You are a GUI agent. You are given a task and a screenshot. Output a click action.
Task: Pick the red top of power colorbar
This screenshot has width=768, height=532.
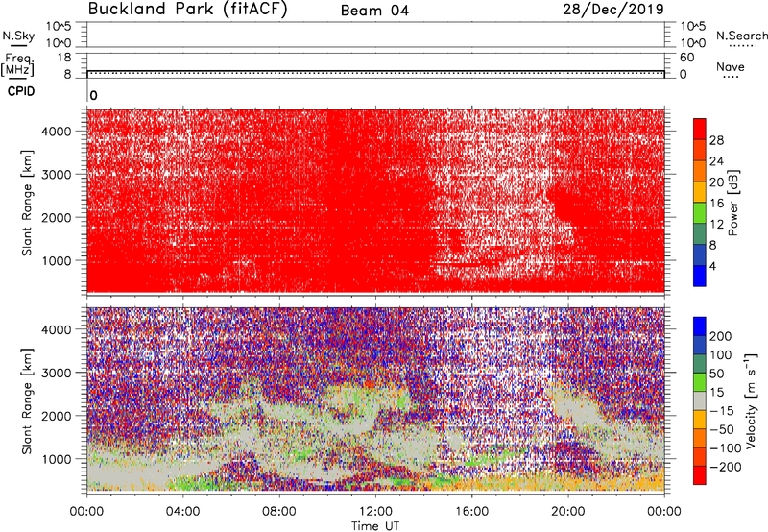tap(700, 129)
